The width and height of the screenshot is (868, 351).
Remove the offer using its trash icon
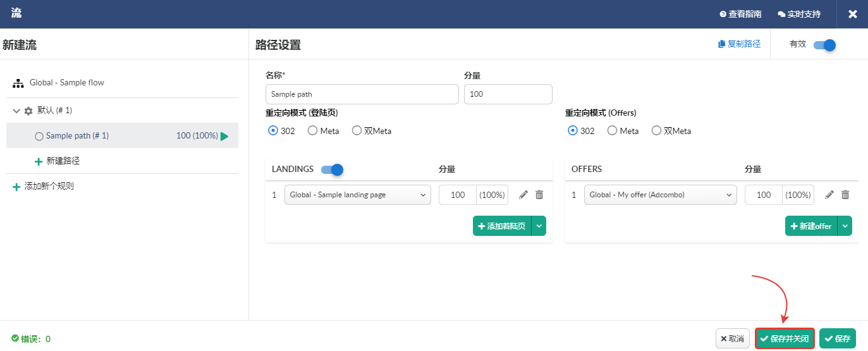845,195
